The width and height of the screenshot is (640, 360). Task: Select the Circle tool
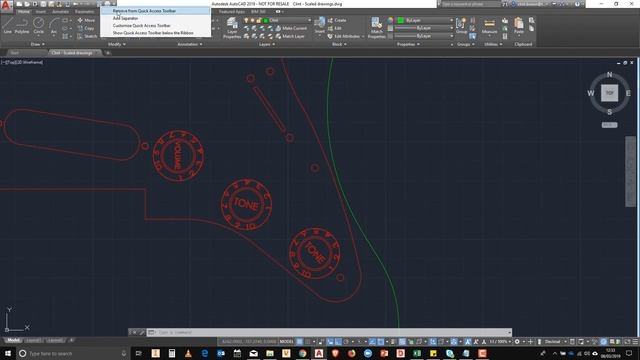click(38, 25)
